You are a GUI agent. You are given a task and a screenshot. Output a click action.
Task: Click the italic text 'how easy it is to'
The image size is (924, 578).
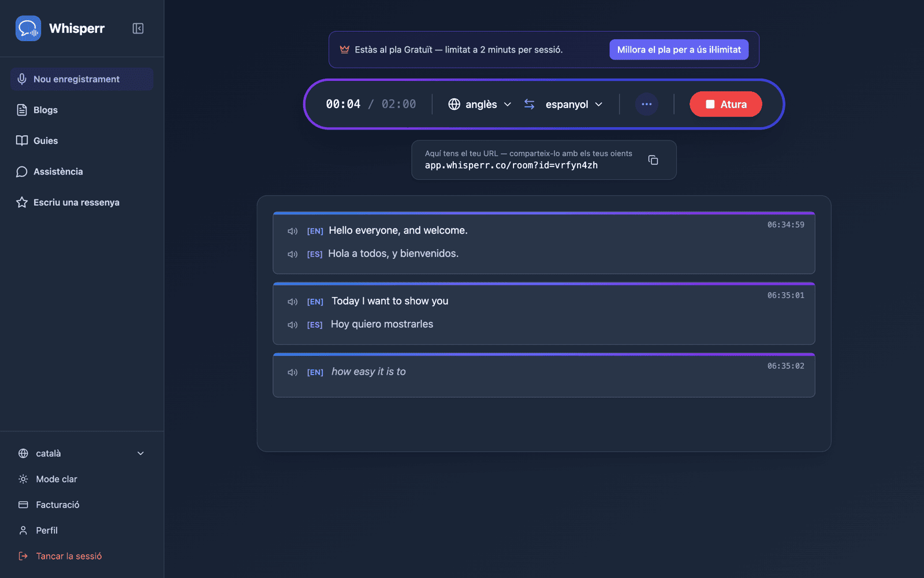pos(368,372)
